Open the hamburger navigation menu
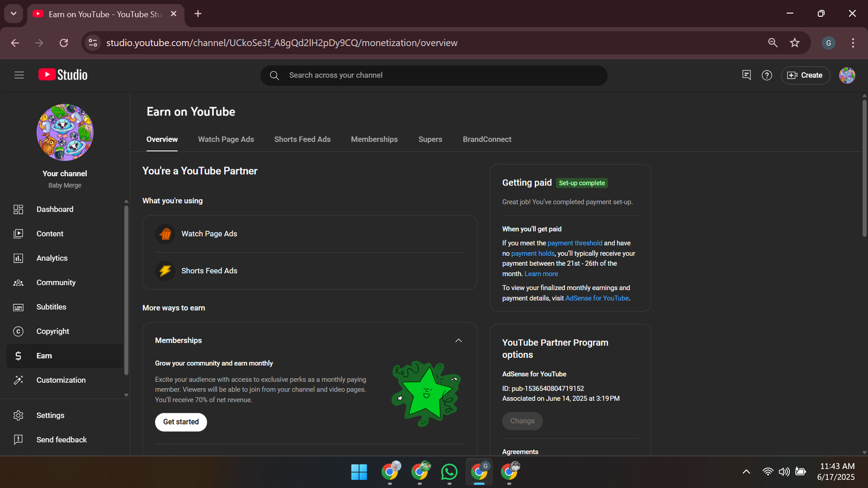The image size is (868, 488). (19, 75)
